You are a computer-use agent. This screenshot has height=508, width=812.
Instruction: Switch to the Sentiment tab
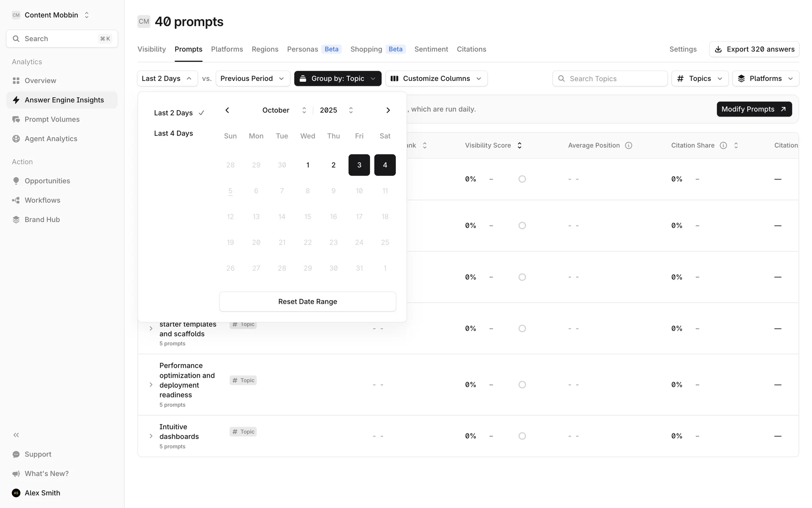(431, 49)
